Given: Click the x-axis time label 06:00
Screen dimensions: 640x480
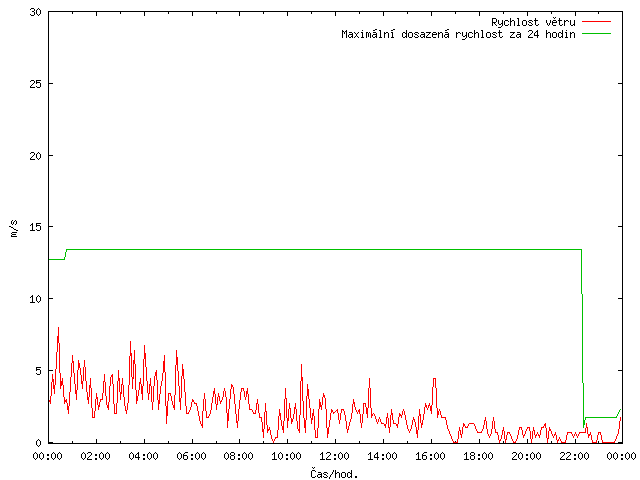Looking at the screenshot, I should tap(191, 456).
